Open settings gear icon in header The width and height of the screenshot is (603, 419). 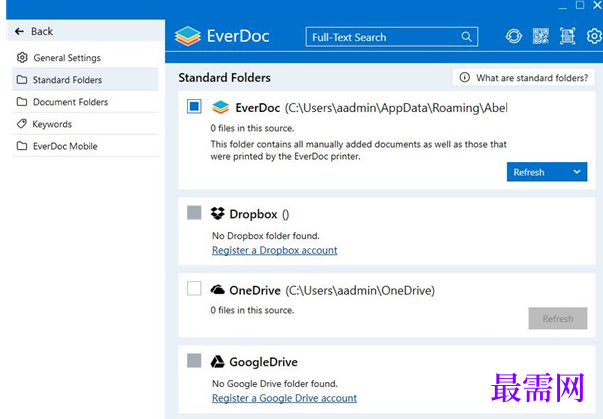pyautogui.click(x=594, y=37)
